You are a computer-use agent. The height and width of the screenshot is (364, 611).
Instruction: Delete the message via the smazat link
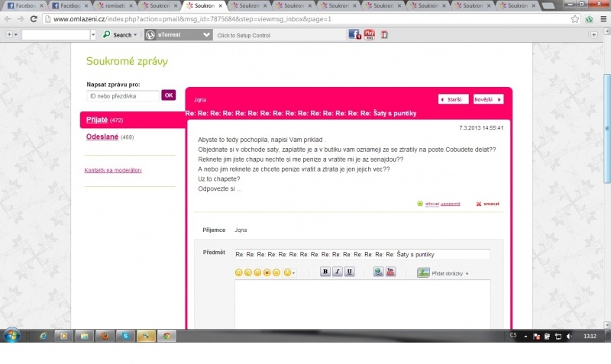pyautogui.click(x=487, y=204)
